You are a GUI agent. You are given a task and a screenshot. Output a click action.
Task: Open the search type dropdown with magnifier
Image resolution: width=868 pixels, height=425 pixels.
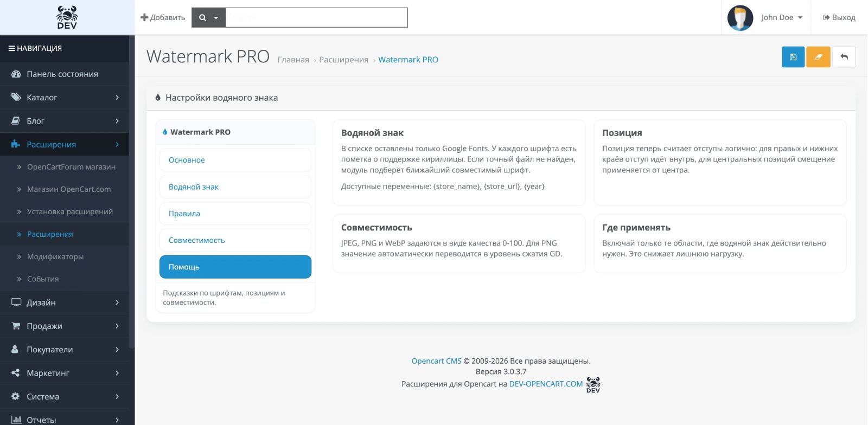[208, 17]
